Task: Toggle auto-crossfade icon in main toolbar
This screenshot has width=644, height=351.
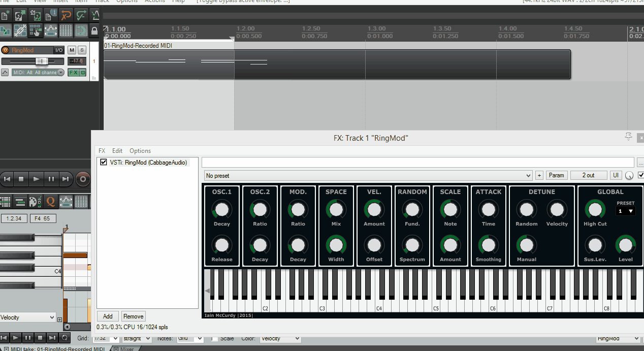Action: click(5, 30)
